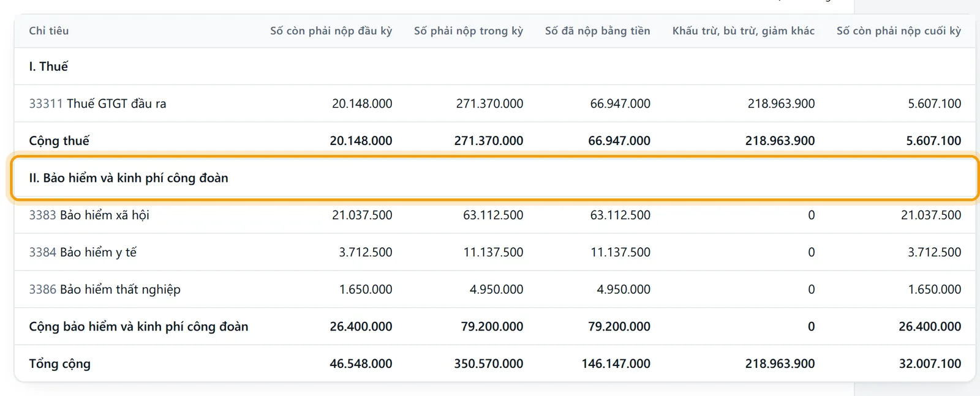Select "Cộng bảo hiểm và kinh phí công đoàn" label

138,326
